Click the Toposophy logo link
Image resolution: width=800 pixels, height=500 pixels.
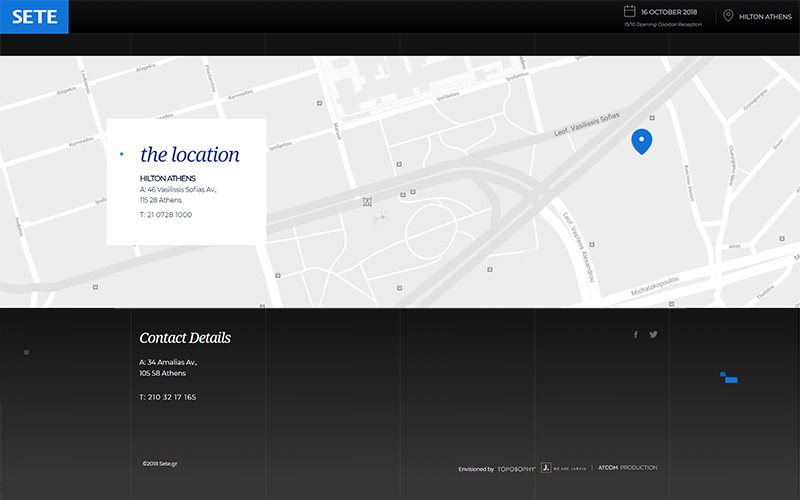coord(516,468)
